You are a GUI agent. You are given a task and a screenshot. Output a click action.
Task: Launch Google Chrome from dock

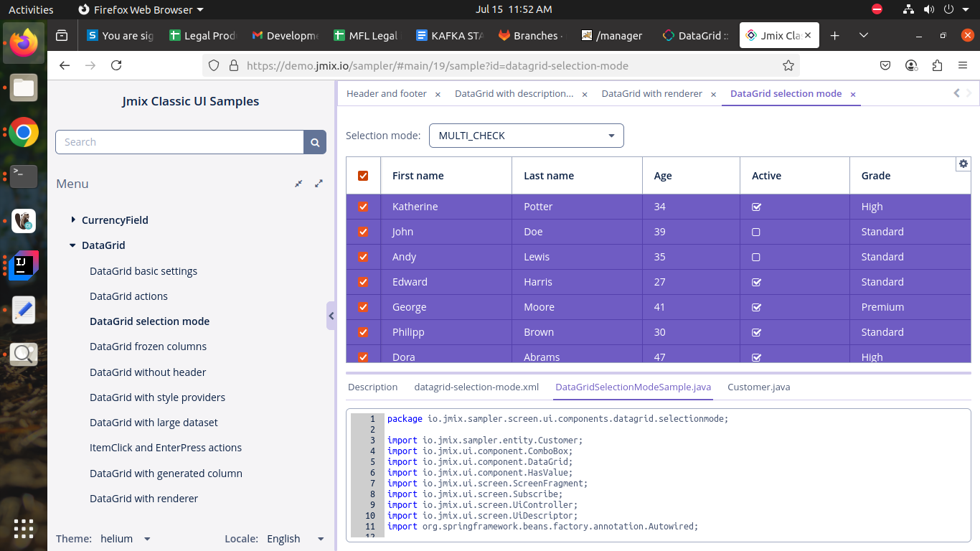click(x=24, y=132)
